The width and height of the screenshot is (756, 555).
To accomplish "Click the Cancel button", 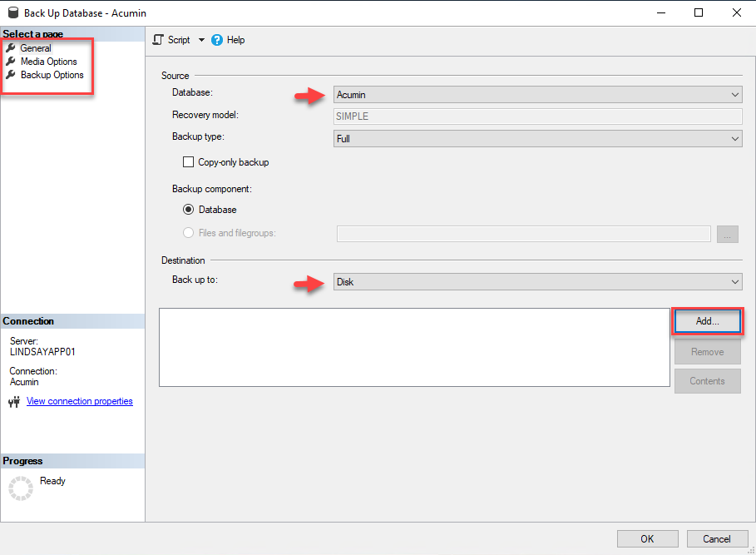I will 717,538.
